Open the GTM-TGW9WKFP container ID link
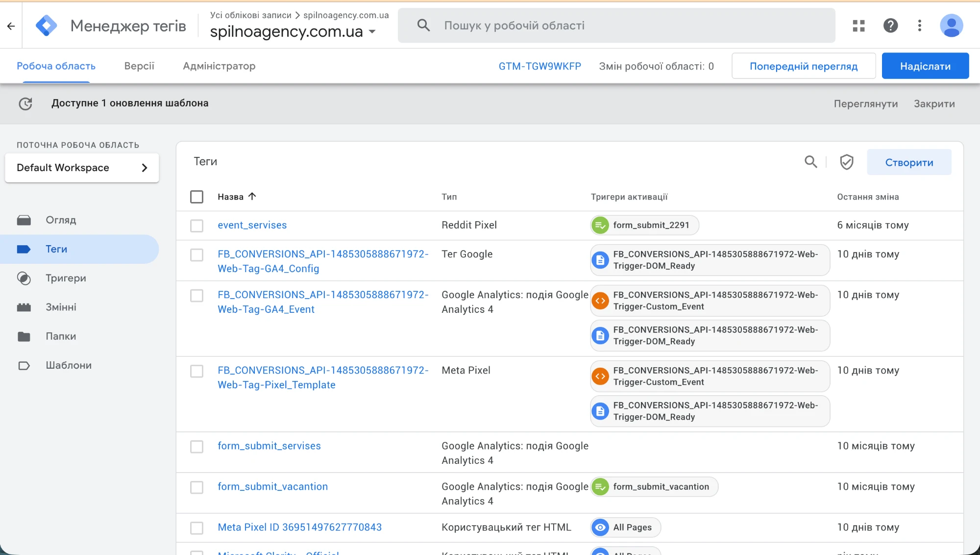 point(539,66)
